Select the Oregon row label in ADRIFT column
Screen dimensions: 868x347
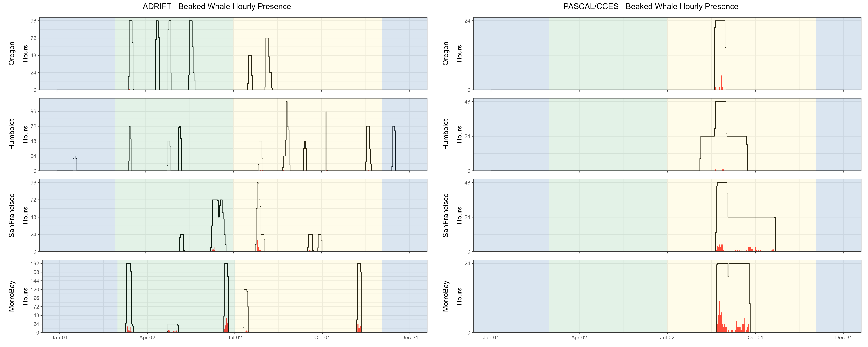pyautogui.click(x=12, y=53)
